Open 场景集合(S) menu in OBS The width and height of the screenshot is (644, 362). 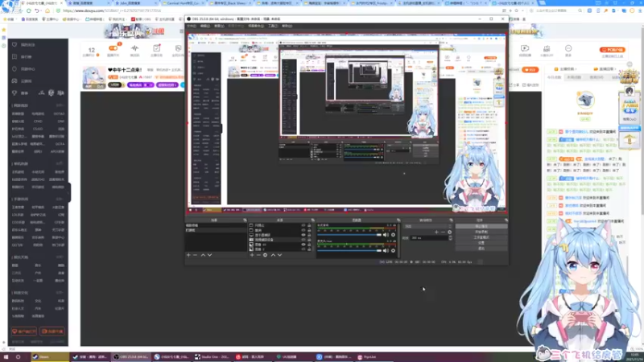(x=255, y=26)
